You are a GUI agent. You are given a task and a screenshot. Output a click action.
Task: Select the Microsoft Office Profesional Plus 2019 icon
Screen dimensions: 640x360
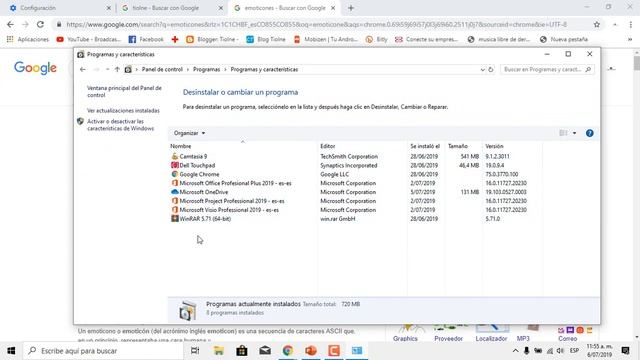[x=175, y=183]
